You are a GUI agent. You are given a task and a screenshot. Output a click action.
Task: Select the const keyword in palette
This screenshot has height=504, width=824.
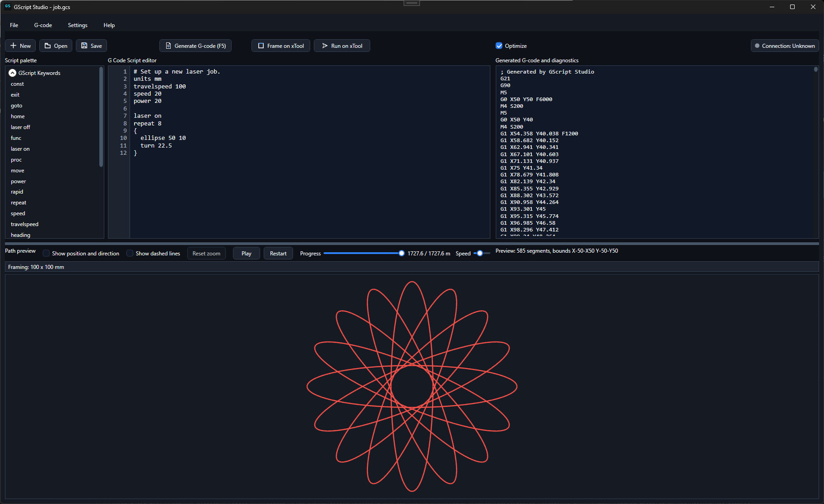[x=17, y=84]
